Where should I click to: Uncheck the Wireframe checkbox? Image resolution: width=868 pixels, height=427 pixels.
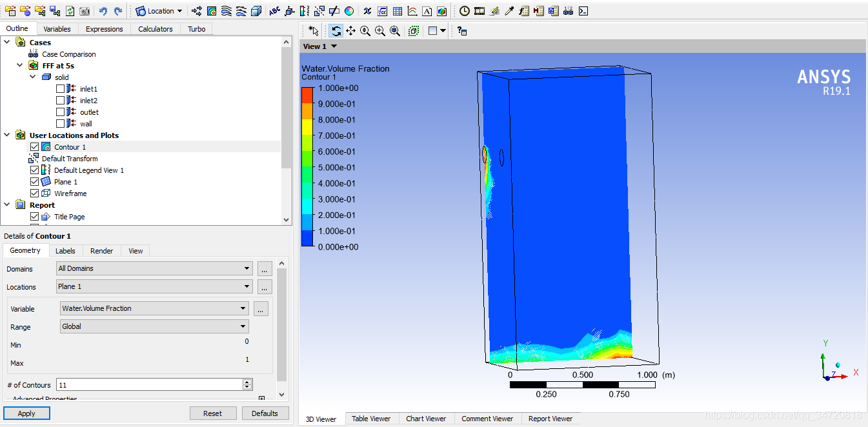[35, 194]
